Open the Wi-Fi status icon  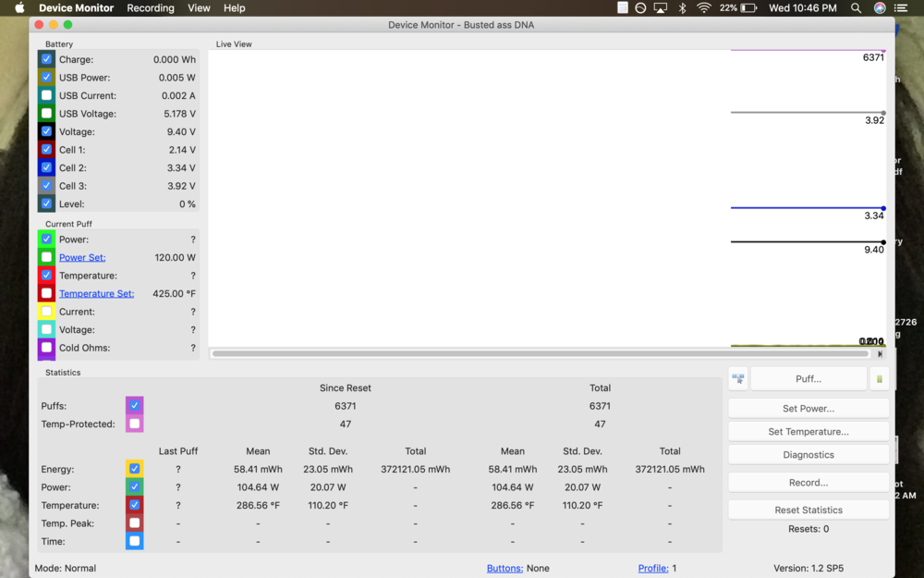click(x=704, y=8)
